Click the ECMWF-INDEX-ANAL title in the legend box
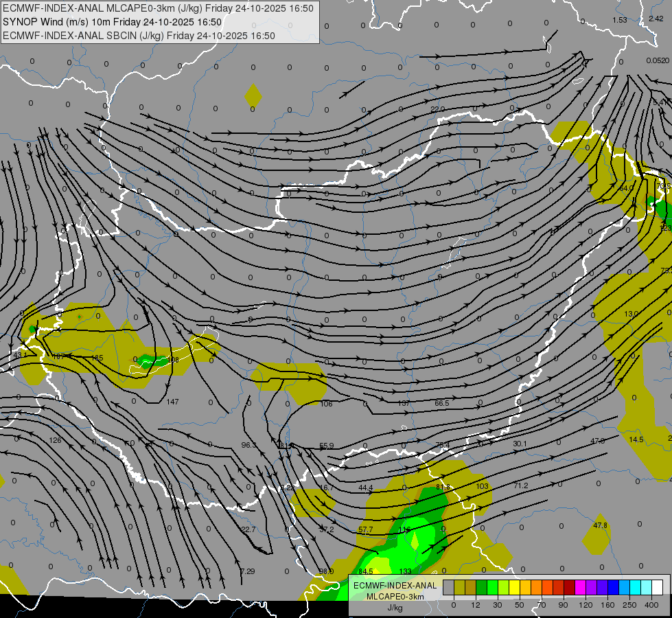Image resolution: width=672 pixels, height=618 pixels. coord(395,586)
